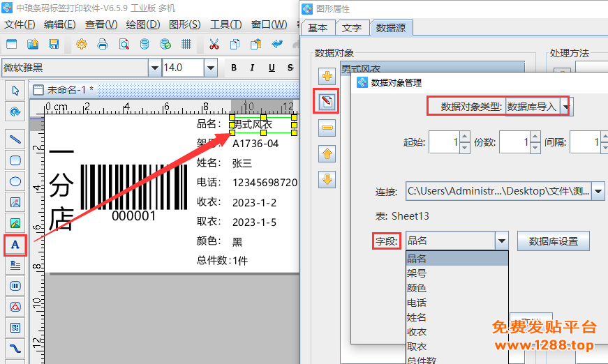Click the Save floppy disk icon
The image size is (608, 364).
[54, 44]
